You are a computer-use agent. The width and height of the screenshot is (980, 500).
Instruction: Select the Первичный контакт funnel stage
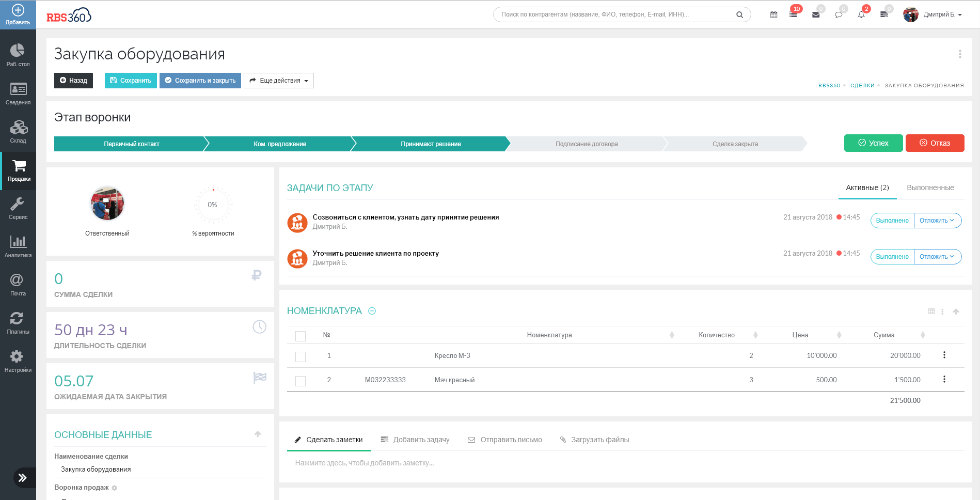(131, 144)
